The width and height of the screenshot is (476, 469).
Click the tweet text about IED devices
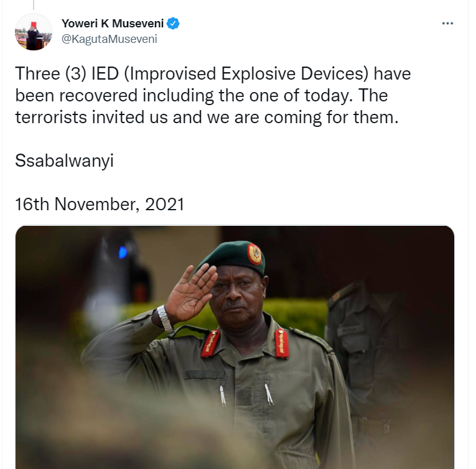(x=213, y=95)
